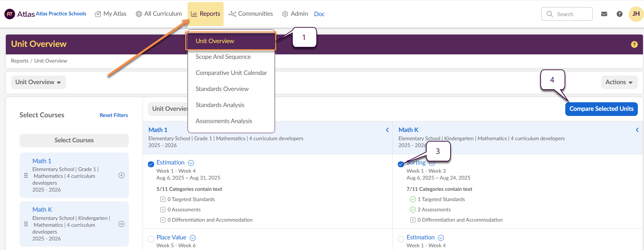Viewport: 644px width, 250px height.
Task: Uncheck the Estimation unit in Math 1
Action: tap(151, 164)
